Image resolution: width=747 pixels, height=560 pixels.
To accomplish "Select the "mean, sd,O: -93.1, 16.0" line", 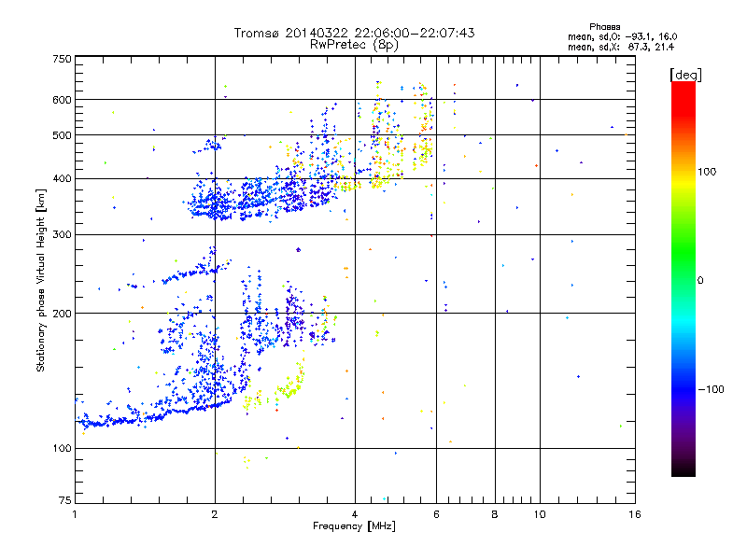I will [x=622, y=36].
